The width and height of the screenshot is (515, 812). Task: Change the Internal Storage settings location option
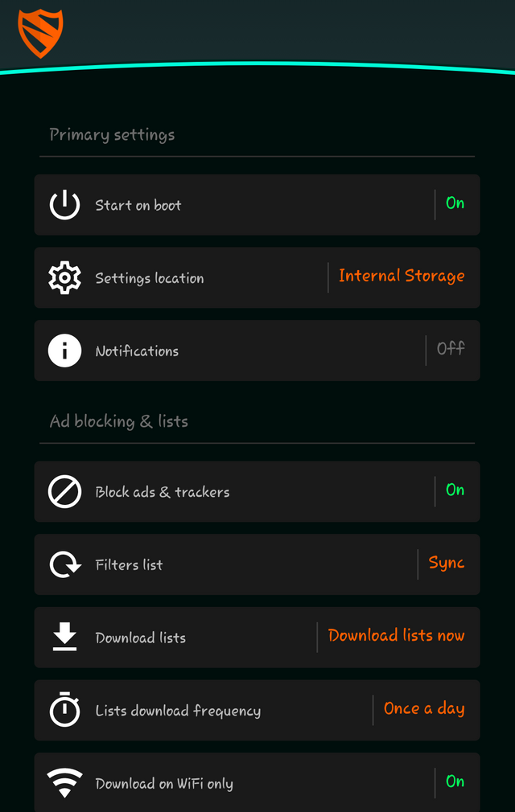[402, 276]
